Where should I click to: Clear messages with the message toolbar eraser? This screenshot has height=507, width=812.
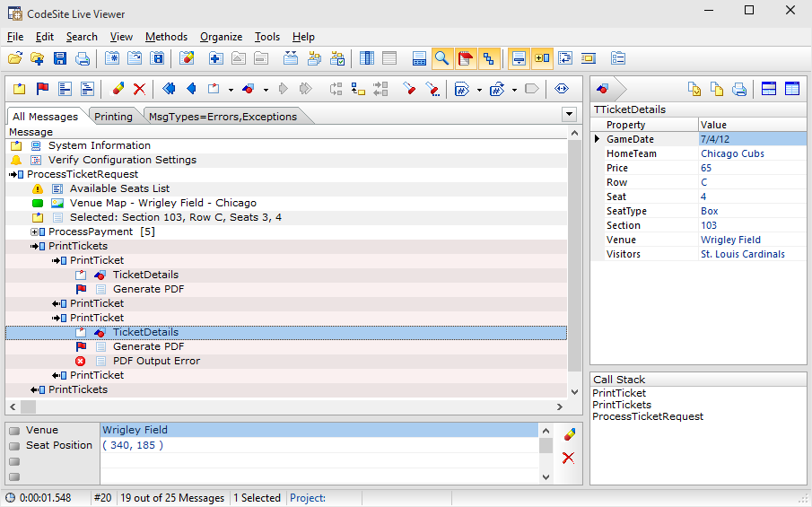pos(118,89)
